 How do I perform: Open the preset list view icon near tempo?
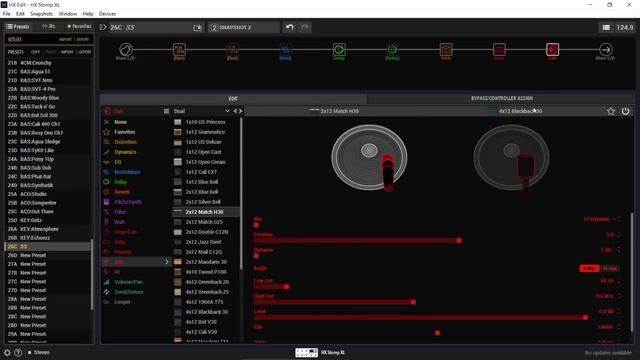[606, 27]
